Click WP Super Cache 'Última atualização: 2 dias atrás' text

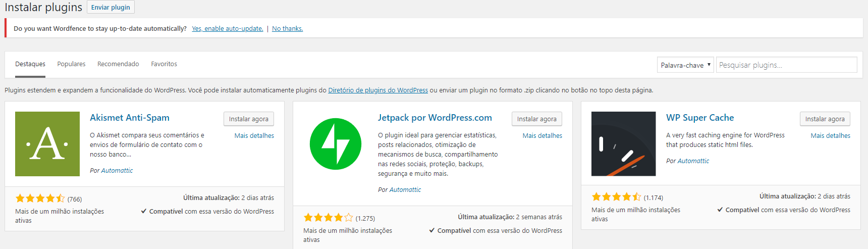[805, 196]
